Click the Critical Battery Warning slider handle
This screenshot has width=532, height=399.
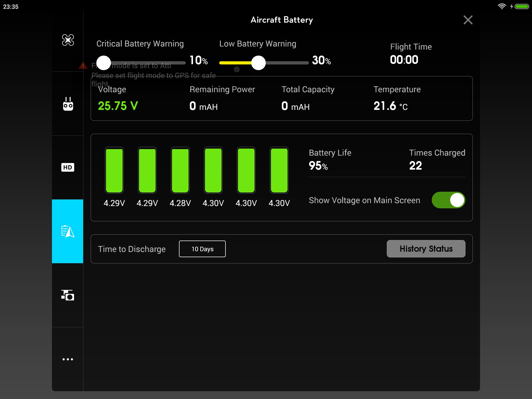pos(104,63)
